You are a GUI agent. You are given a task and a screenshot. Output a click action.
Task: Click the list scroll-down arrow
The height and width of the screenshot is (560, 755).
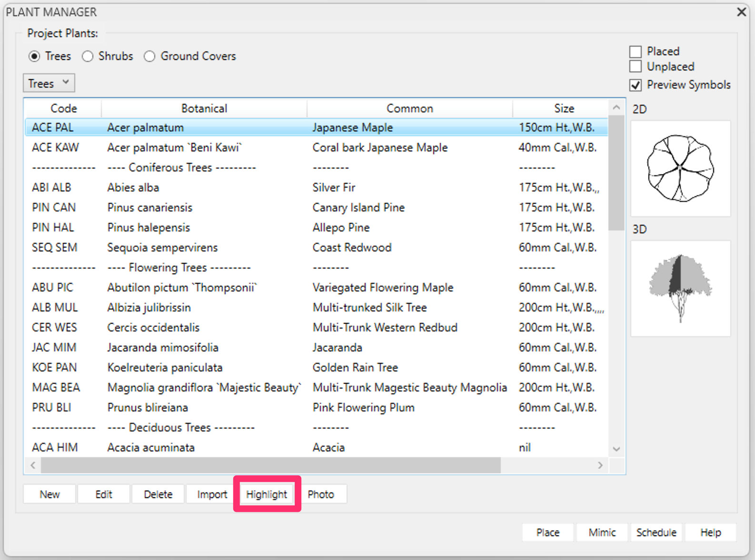click(x=616, y=449)
